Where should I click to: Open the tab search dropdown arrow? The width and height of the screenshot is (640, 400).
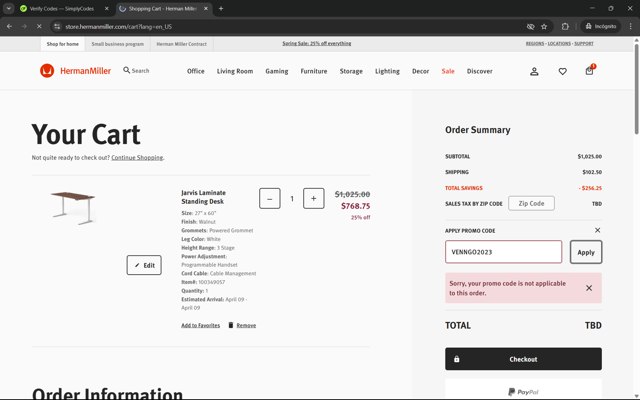tap(9, 8)
